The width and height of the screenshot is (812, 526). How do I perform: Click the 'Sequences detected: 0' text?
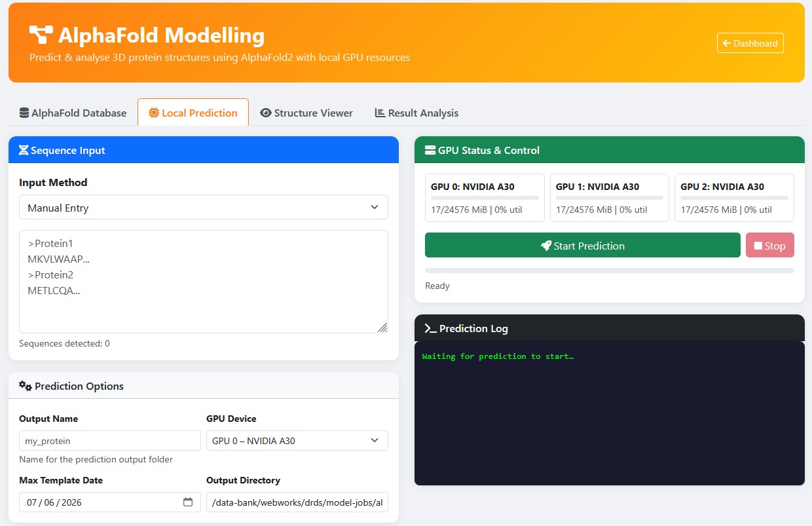pyautogui.click(x=64, y=343)
